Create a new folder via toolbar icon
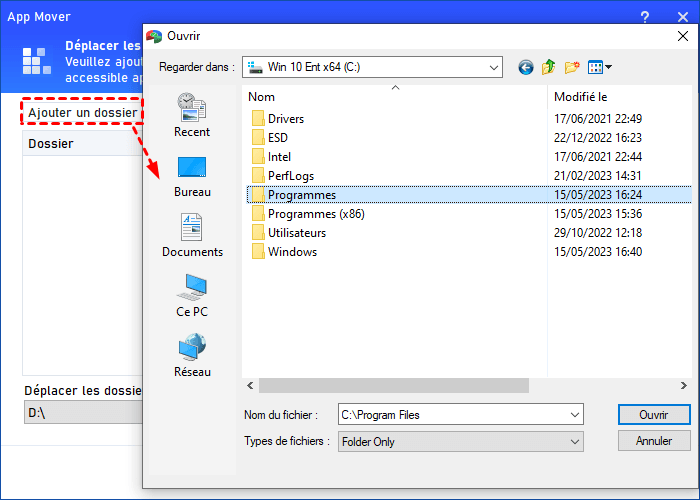The height and width of the screenshot is (500, 700). pyautogui.click(x=571, y=67)
